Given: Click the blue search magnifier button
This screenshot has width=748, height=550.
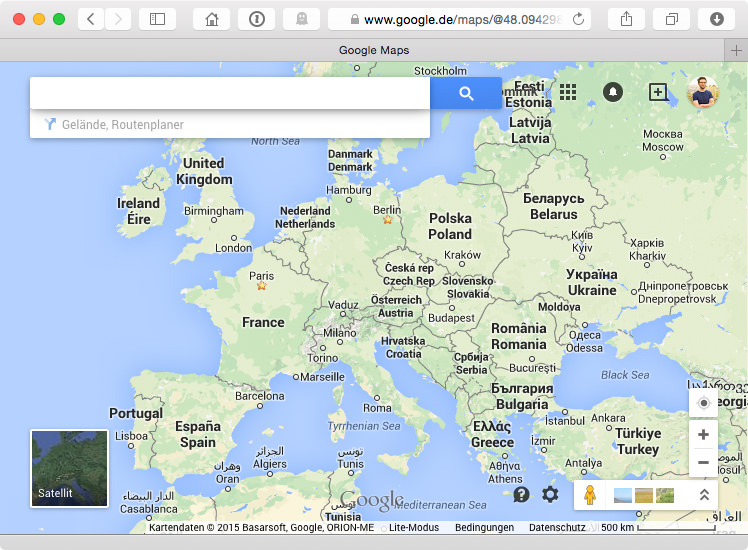Looking at the screenshot, I should point(466,93).
